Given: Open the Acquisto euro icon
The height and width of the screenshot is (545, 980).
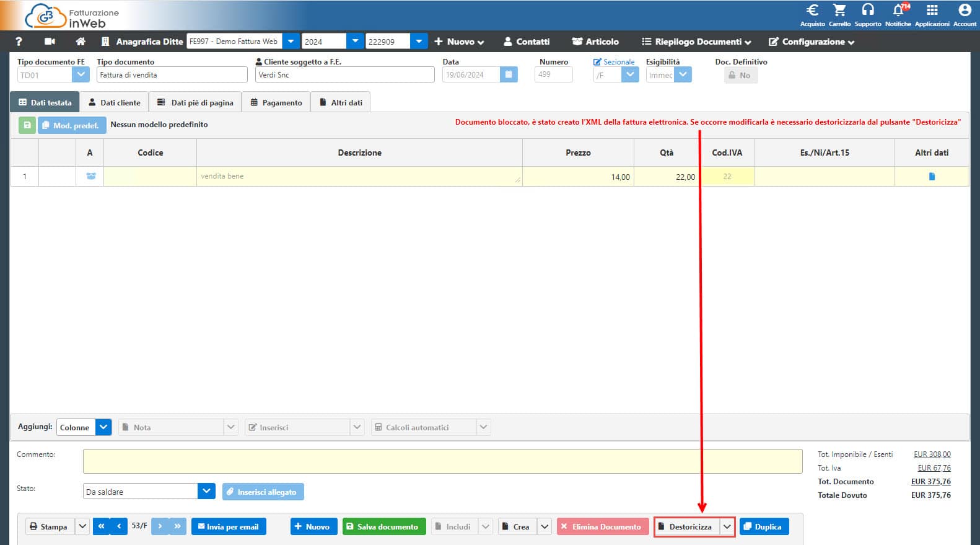Looking at the screenshot, I should [812, 16].
